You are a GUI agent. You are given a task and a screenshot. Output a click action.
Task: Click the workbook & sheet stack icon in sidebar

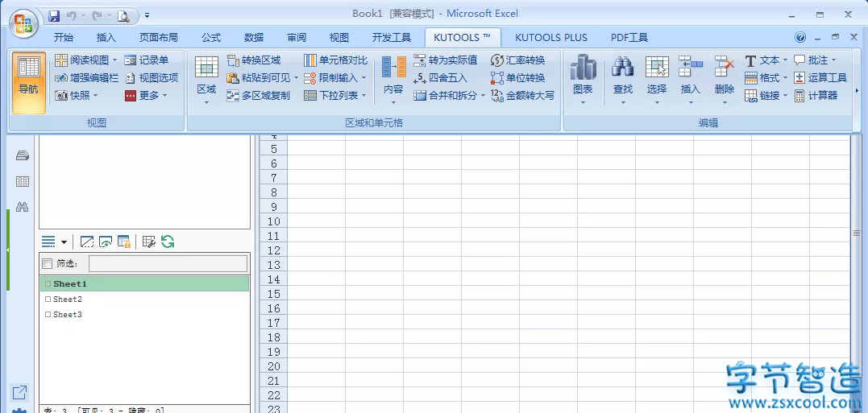(x=22, y=155)
